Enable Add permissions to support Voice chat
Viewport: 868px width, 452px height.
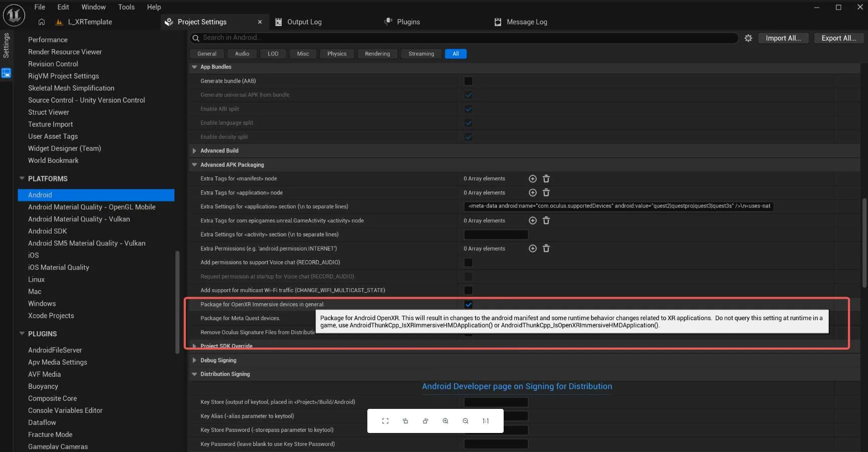point(469,263)
